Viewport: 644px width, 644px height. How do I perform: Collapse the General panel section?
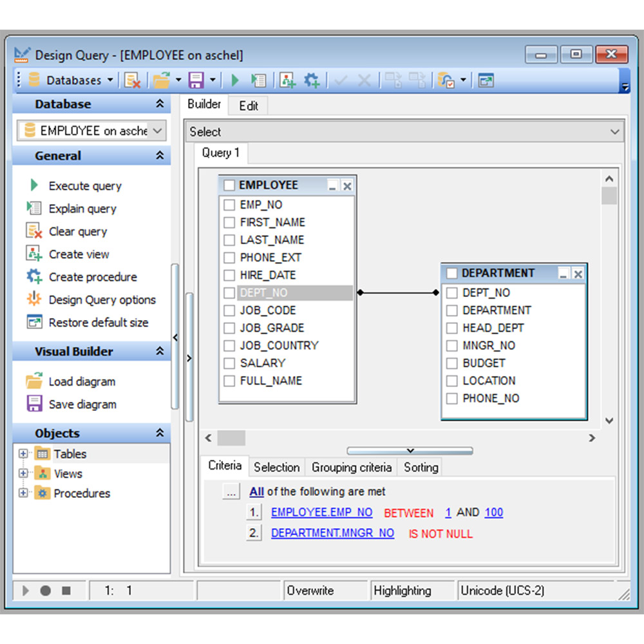(160, 155)
